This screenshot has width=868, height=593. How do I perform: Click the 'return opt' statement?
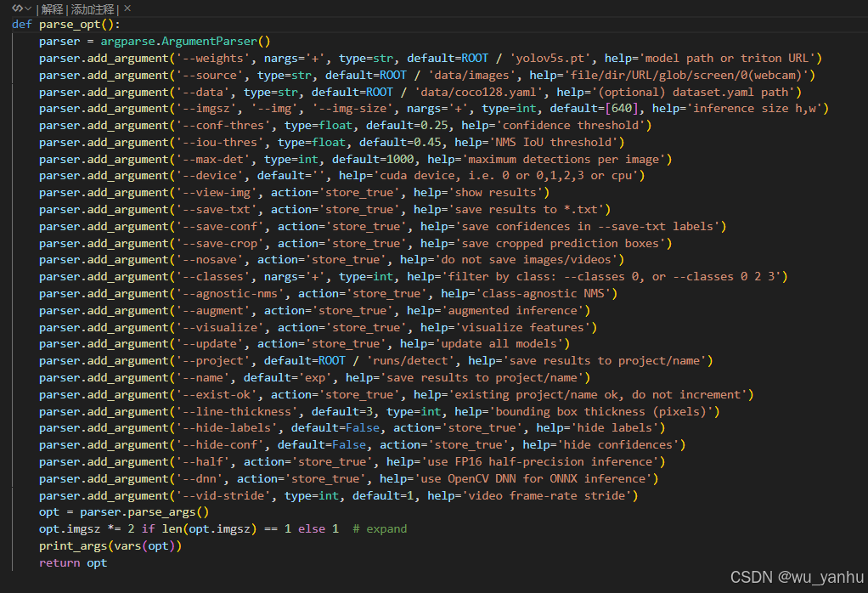(x=72, y=562)
